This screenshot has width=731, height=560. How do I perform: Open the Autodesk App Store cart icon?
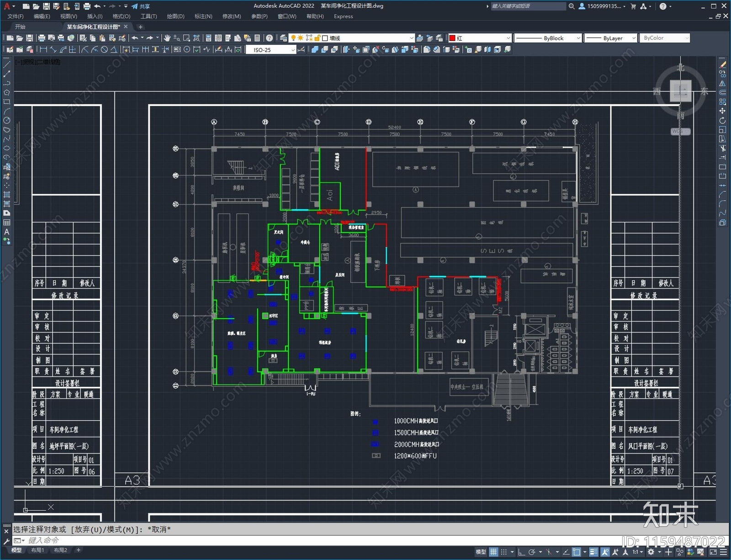click(633, 6)
